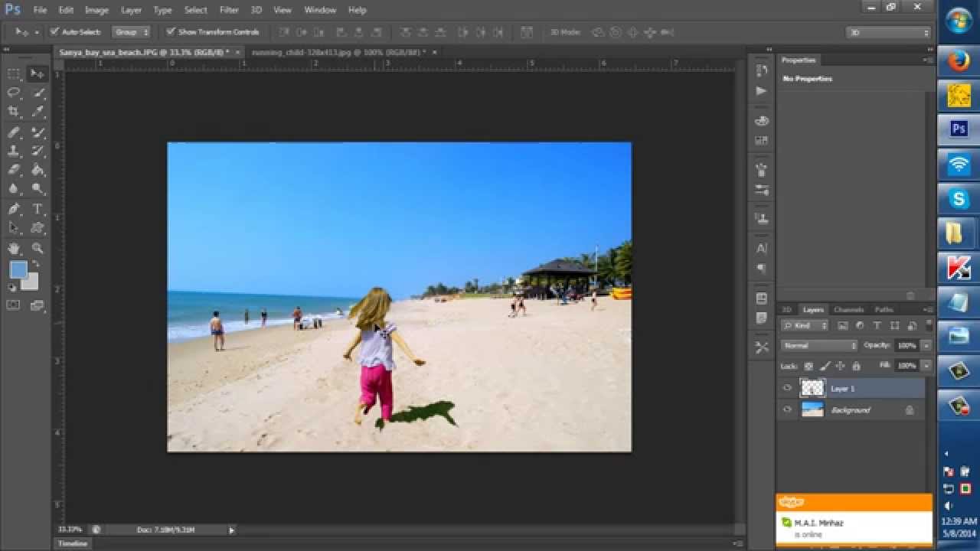Hide Layer 1 with its eye icon
980x551 pixels.
click(x=787, y=388)
